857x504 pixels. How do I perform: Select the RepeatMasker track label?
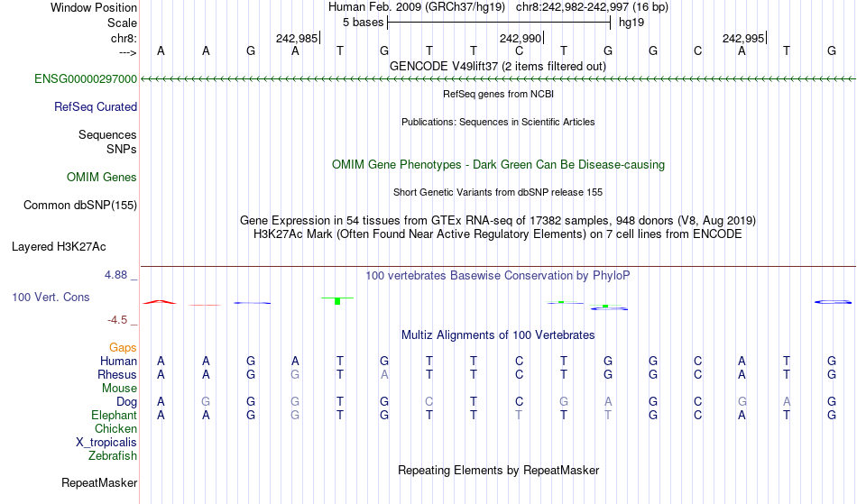[x=99, y=482]
